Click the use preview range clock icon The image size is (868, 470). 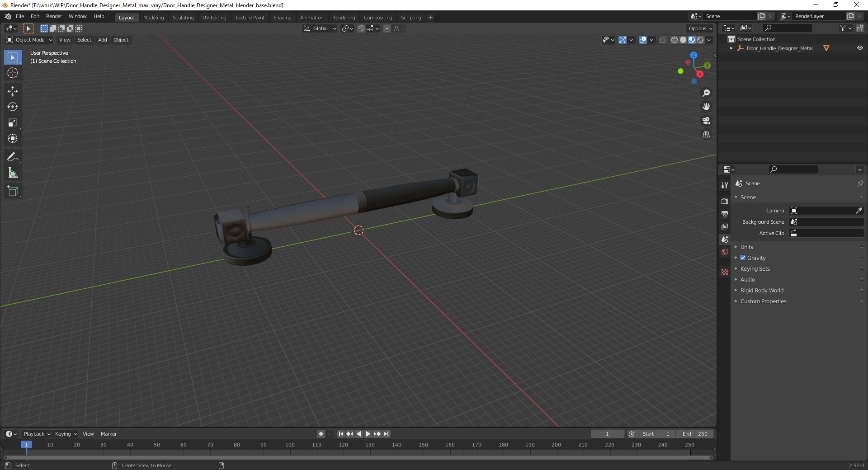click(632, 434)
